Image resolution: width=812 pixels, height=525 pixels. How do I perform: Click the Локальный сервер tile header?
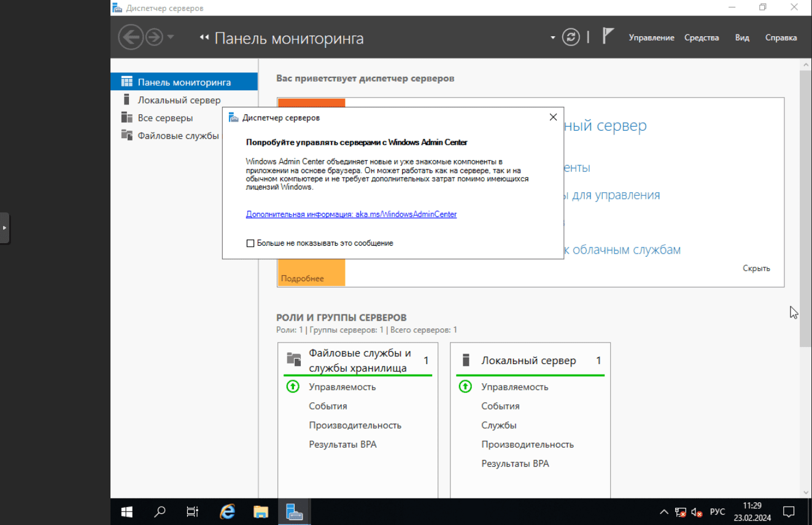528,360
